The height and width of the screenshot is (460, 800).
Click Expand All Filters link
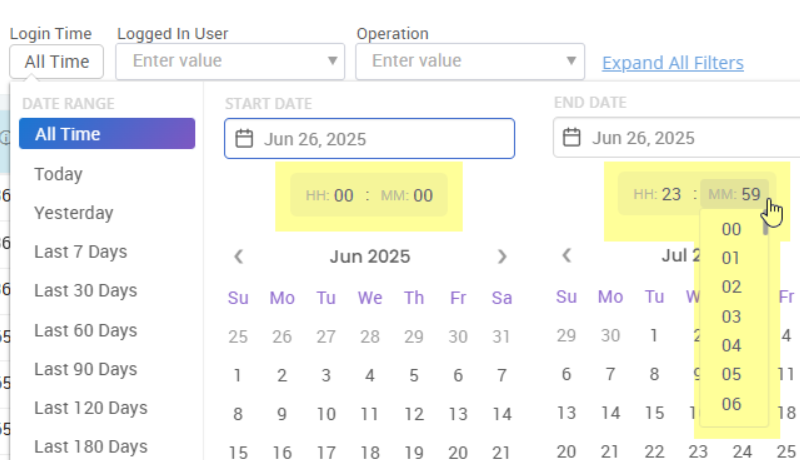673,63
